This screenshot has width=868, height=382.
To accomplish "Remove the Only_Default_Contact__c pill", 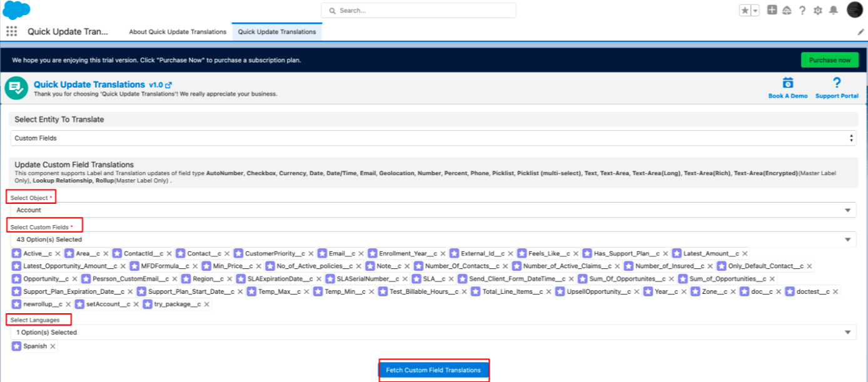I will point(809,266).
